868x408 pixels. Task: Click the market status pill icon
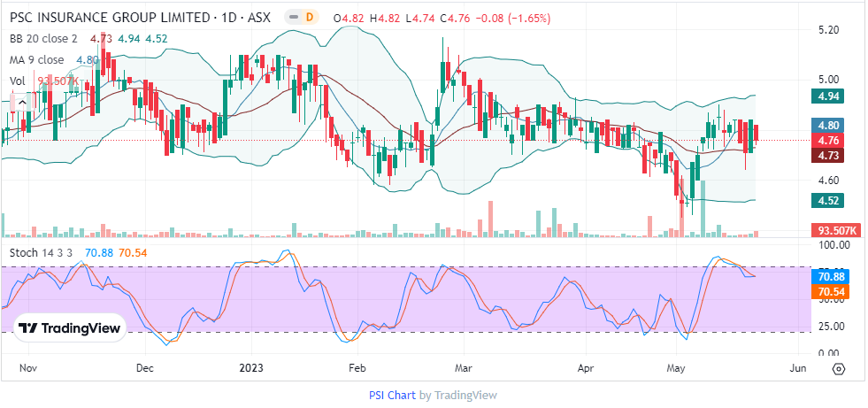(x=290, y=17)
